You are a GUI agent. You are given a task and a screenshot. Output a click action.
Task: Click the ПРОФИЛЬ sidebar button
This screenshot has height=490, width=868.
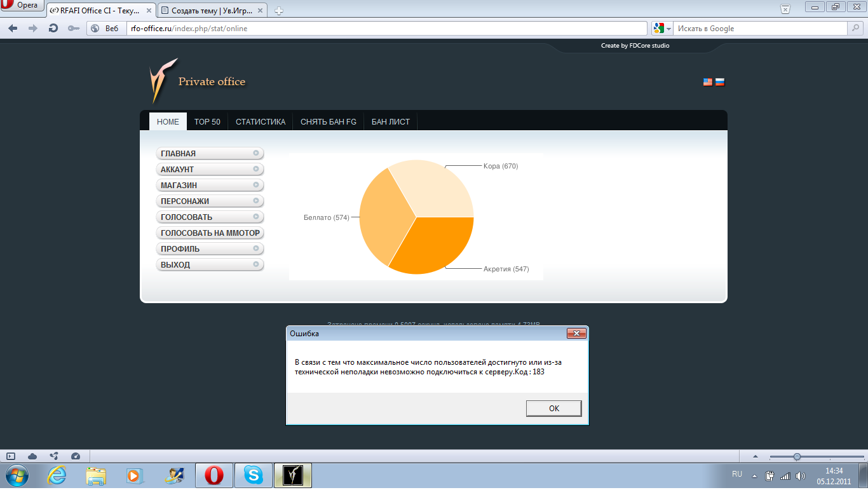210,249
